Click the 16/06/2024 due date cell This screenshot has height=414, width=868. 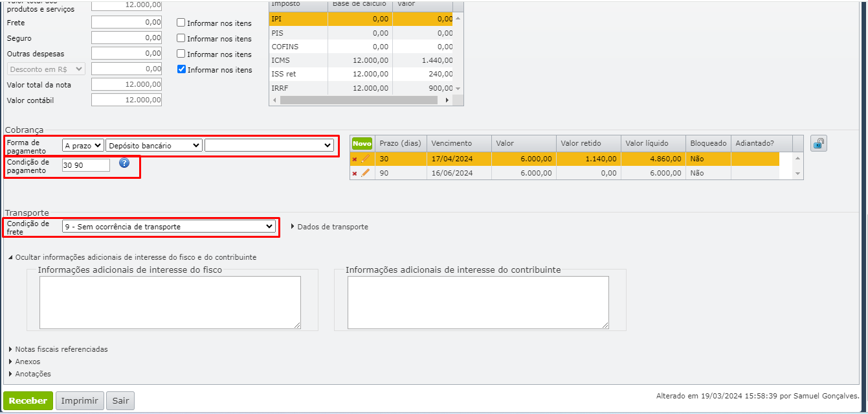click(459, 173)
